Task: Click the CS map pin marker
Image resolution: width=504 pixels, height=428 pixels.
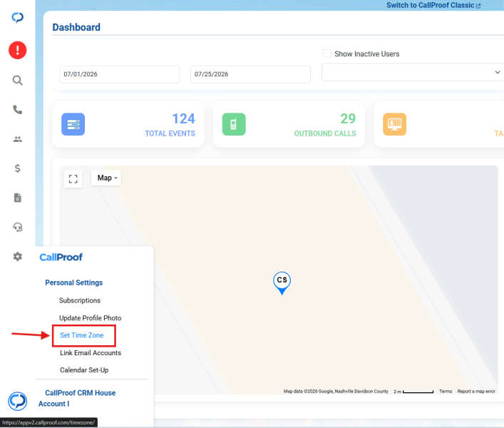Action: point(282,283)
